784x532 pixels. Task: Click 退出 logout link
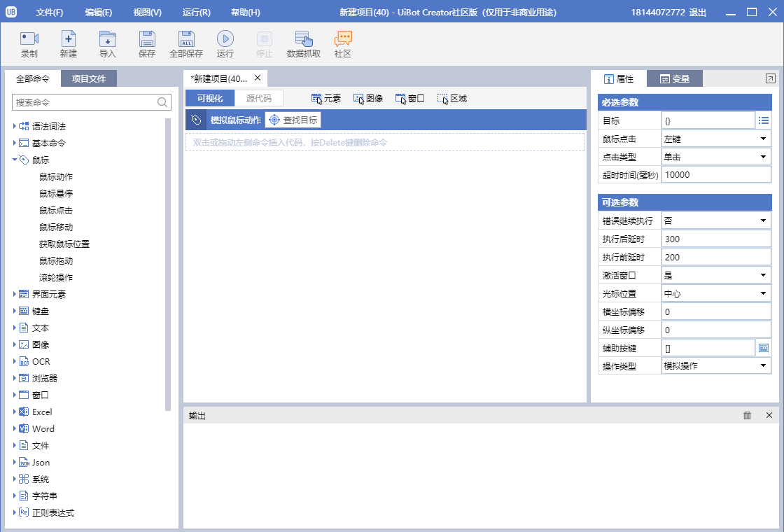point(697,13)
